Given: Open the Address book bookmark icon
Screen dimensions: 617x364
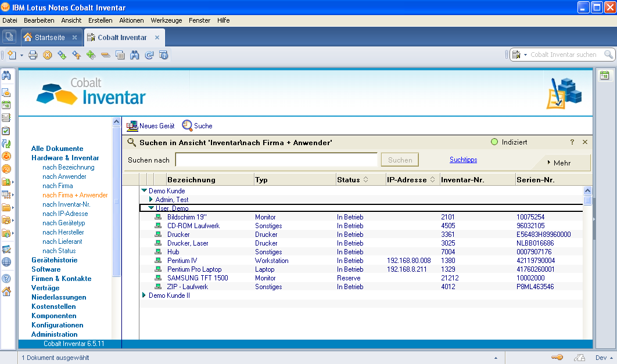Looking at the screenshot, I should click(6, 117).
